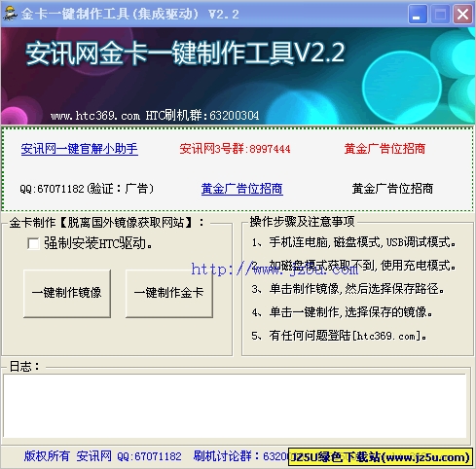
Task: Open the 安讯网一键官解小助手 link
Action: tap(80, 149)
